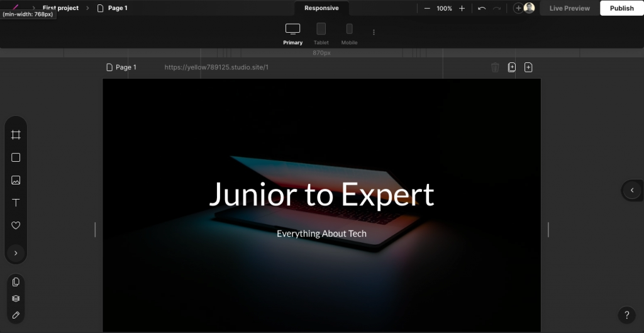This screenshot has width=644, height=333.
Task: Open the help question mark button
Action: pyautogui.click(x=627, y=315)
